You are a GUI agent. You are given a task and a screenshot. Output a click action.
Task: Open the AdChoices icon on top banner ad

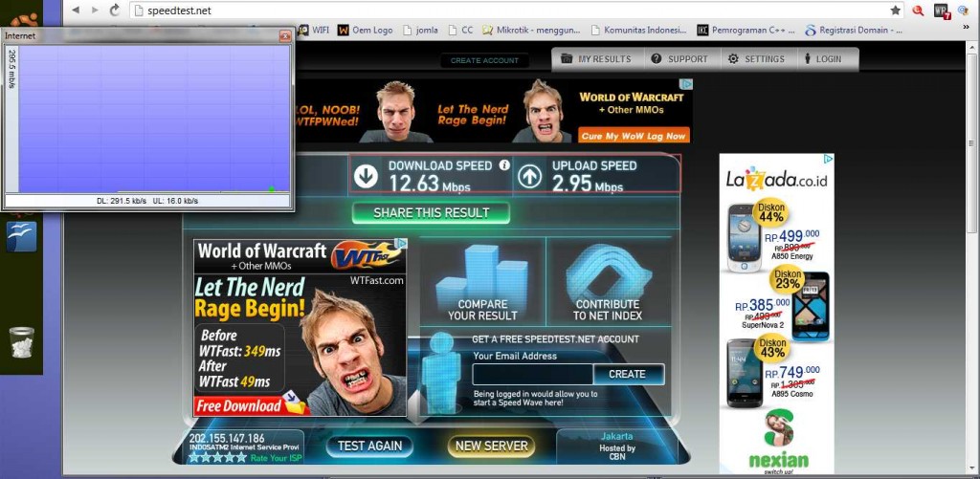686,84
